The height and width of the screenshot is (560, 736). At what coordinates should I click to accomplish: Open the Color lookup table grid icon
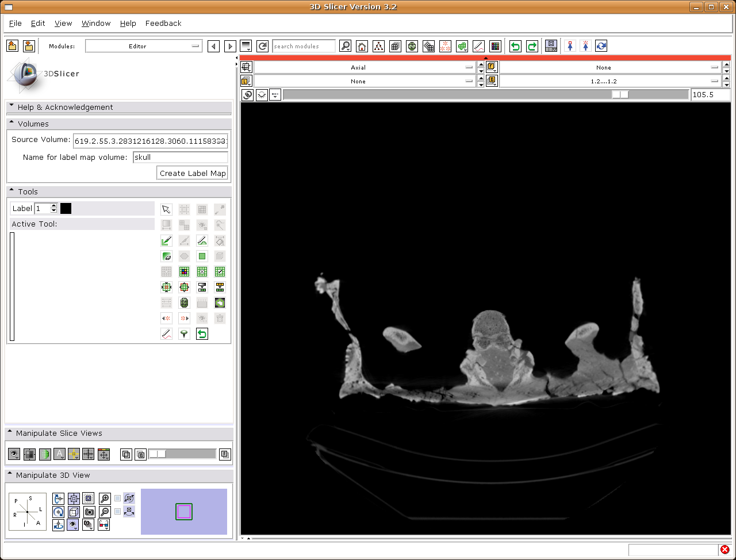tap(495, 46)
